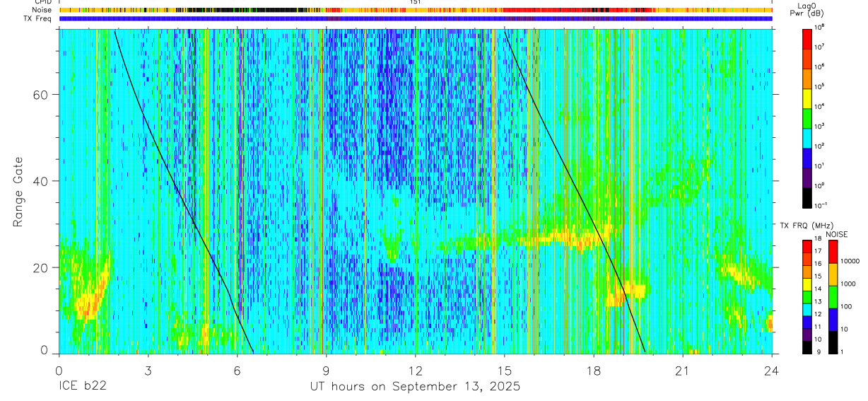Click the x-axis tick label '21'
868x401 pixels.
[683, 370]
